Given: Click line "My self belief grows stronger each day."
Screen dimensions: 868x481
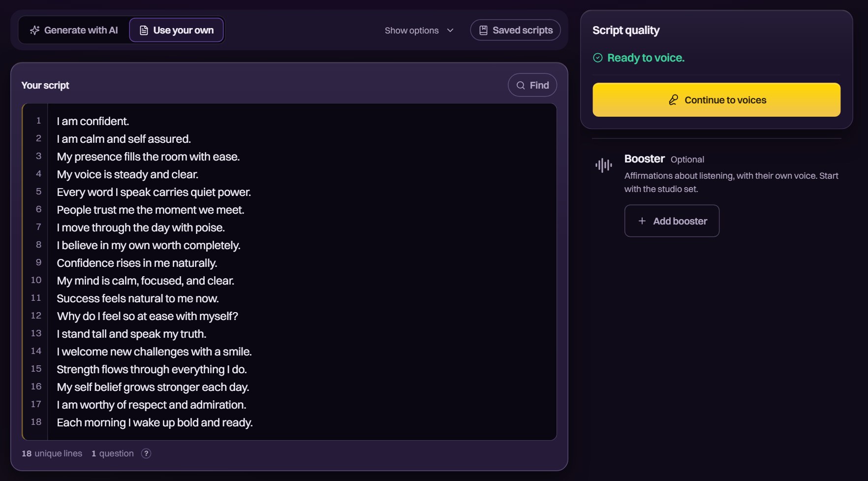Looking at the screenshot, I should (x=153, y=387).
